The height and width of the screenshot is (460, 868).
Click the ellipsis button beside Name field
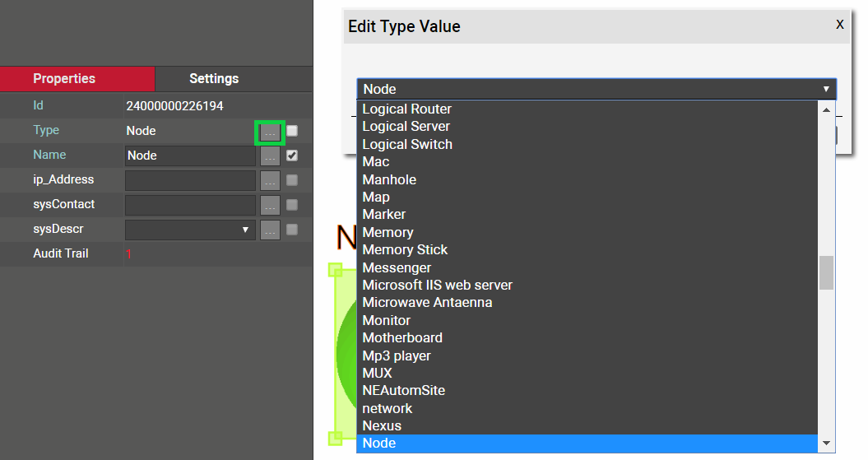[270, 156]
